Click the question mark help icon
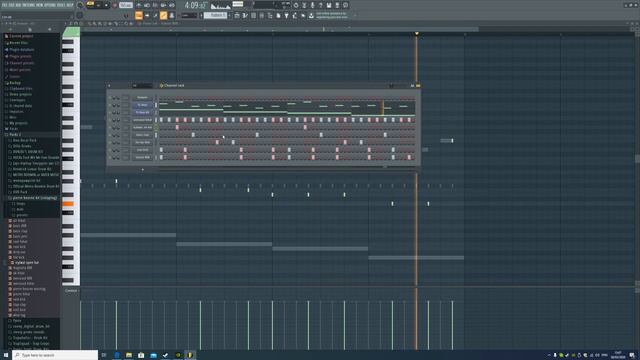The height and width of the screenshot is (360, 640). (320, 5)
